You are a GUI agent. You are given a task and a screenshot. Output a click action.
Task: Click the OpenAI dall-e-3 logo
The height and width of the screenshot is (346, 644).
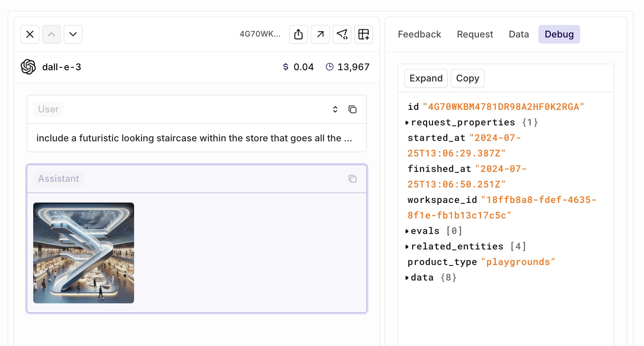click(28, 67)
